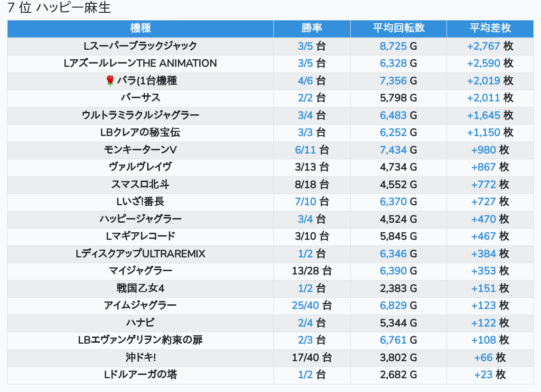The width and height of the screenshot is (541, 392).
Task: Click the +353 枚 difference value
Action: coord(490,271)
